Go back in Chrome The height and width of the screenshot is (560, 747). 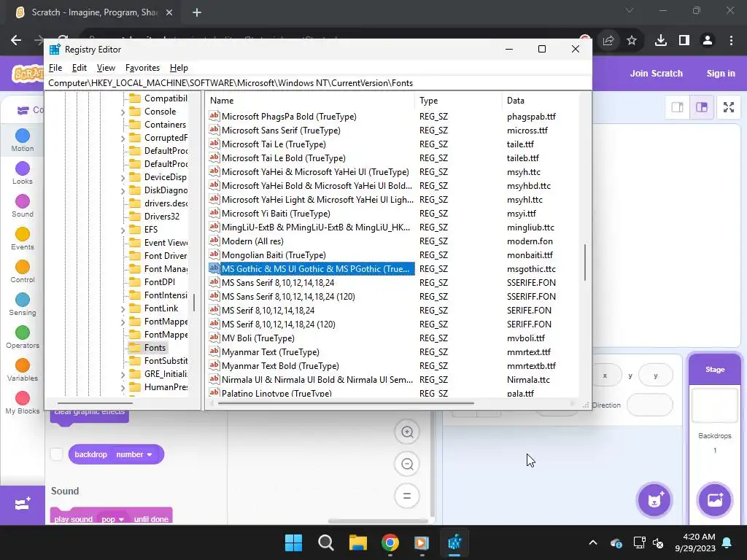(x=16, y=41)
